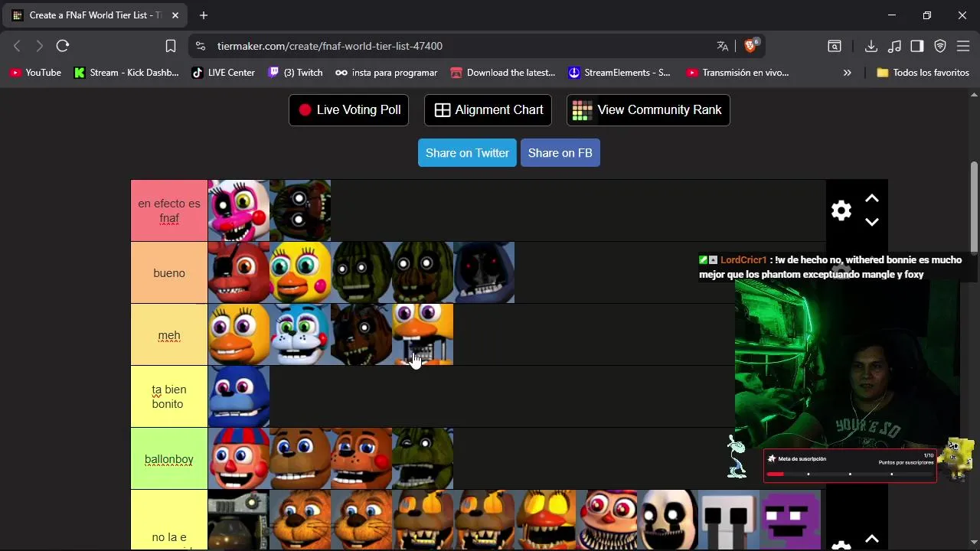Open the Brave VPN shield icon
Screen dimensions: 980x551
click(x=940, y=46)
